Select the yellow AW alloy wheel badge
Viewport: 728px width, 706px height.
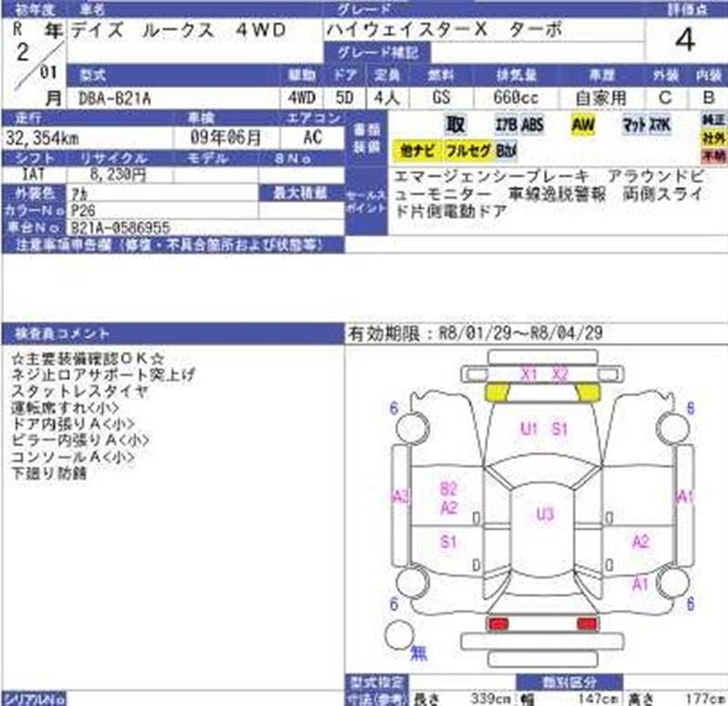tap(582, 125)
